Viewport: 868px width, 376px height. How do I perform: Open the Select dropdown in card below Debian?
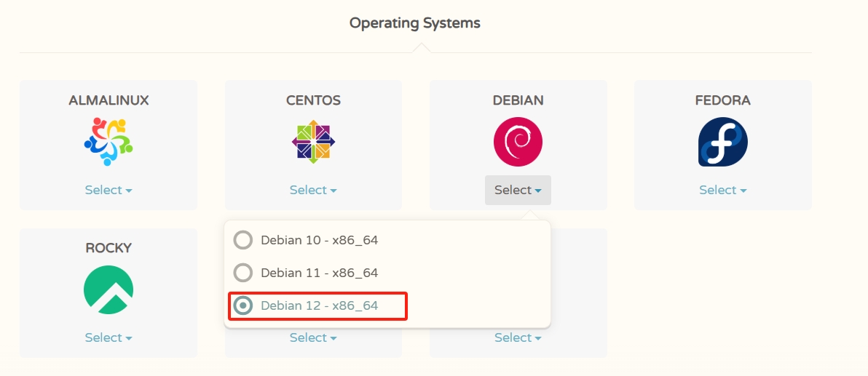[518, 337]
